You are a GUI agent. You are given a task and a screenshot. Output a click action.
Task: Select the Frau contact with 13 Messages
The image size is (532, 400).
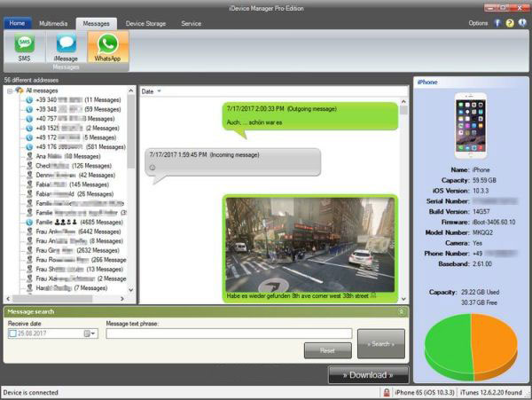[80, 270]
